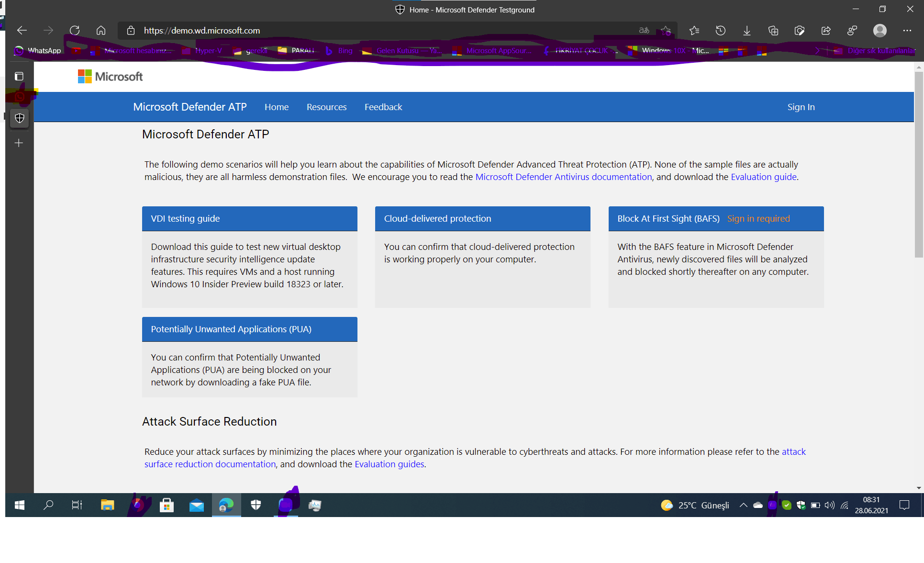Open the Resources nav item
This screenshot has height=563, width=924.
click(327, 107)
